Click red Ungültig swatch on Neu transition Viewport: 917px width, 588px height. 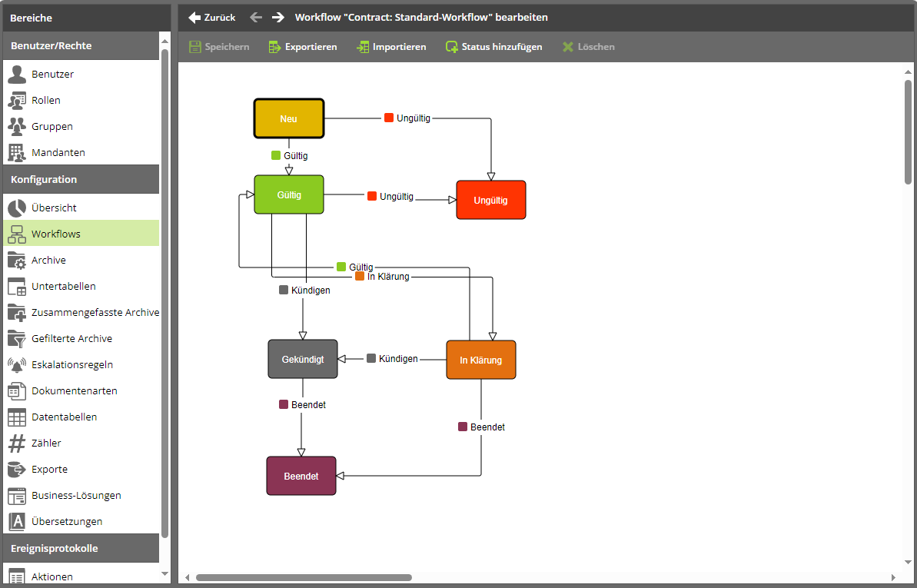click(x=389, y=118)
